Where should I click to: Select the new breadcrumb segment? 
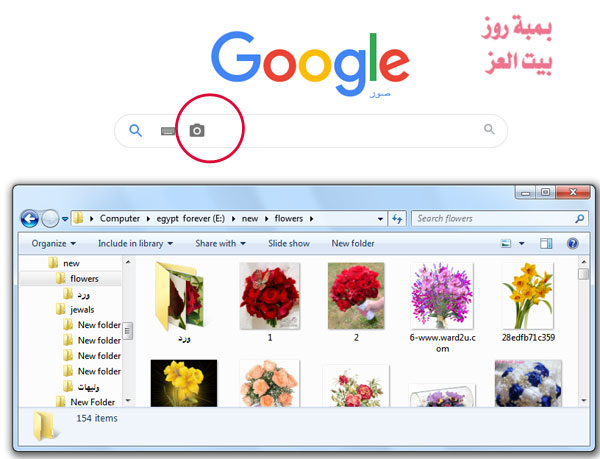(x=250, y=219)
